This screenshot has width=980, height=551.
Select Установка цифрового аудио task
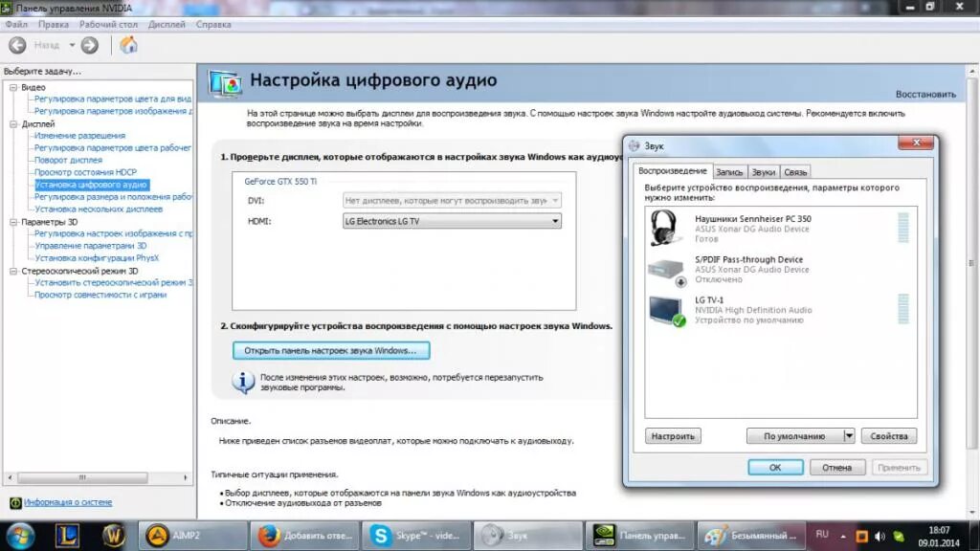(x=91, y=185)
